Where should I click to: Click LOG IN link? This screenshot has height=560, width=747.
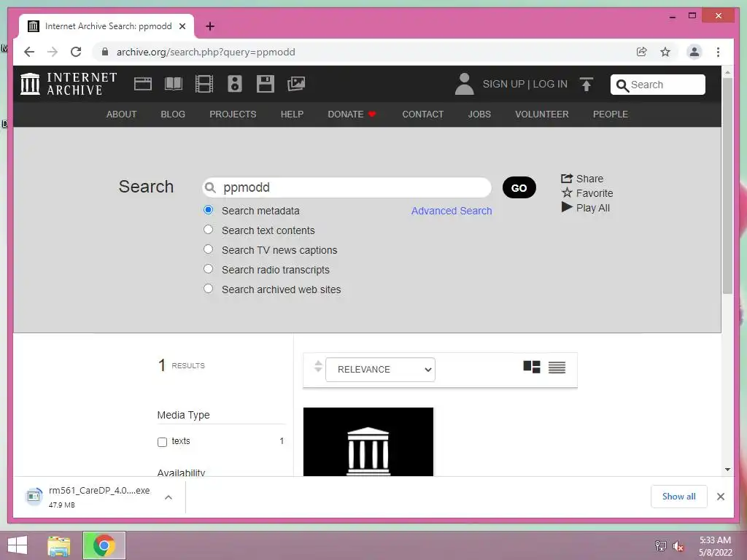coord(550,84)
